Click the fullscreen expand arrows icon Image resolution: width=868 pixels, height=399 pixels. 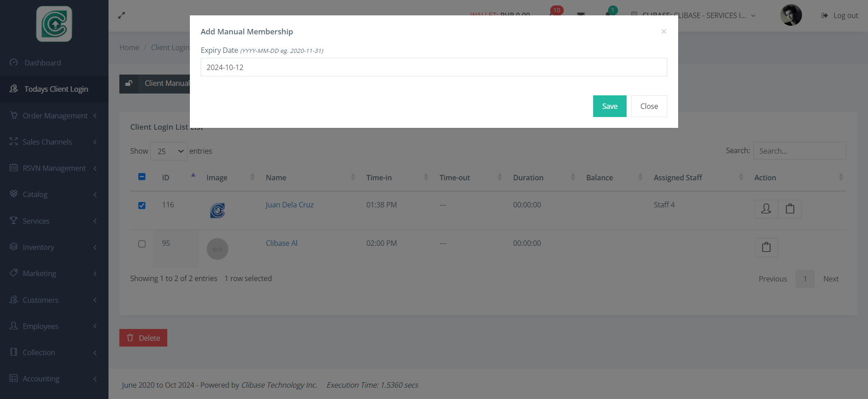(x=122, y=15)
